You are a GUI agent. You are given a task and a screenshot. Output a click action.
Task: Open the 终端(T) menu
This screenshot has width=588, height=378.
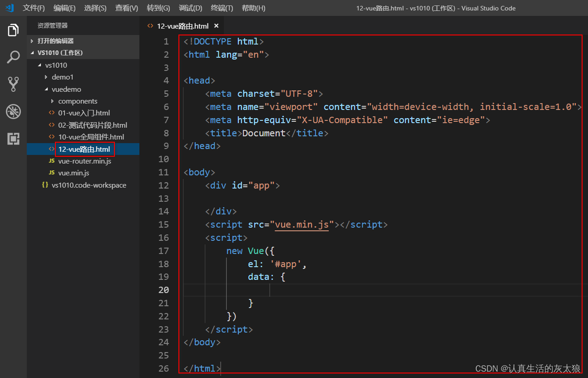(x=222, y=8)
